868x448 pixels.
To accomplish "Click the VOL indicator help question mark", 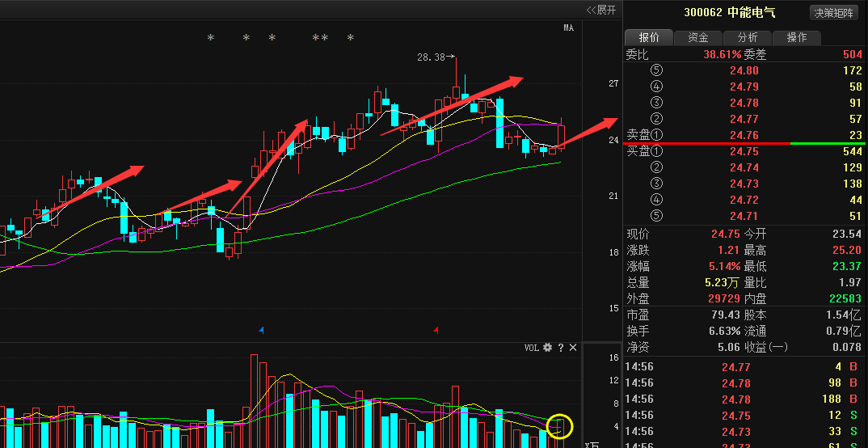I will (x=560, y=348).
